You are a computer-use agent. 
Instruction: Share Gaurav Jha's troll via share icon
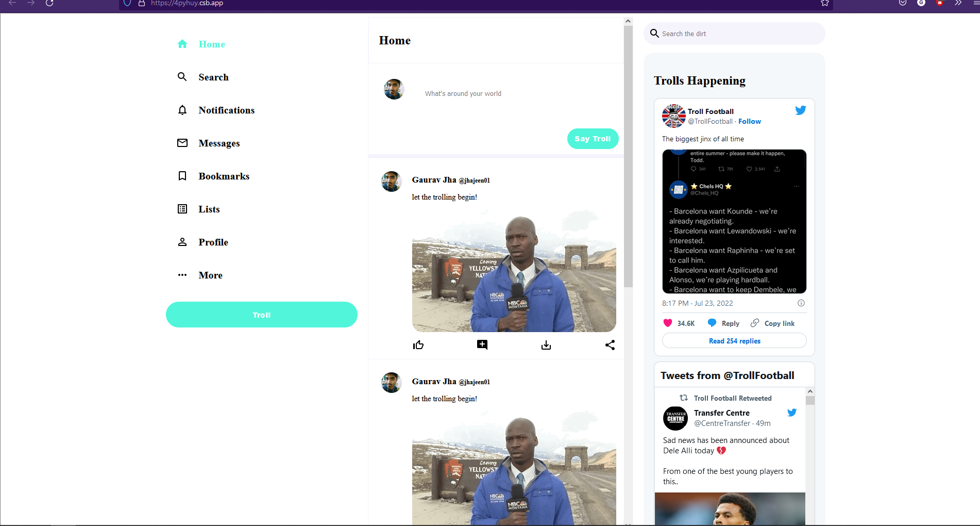(x=610, y=345)
